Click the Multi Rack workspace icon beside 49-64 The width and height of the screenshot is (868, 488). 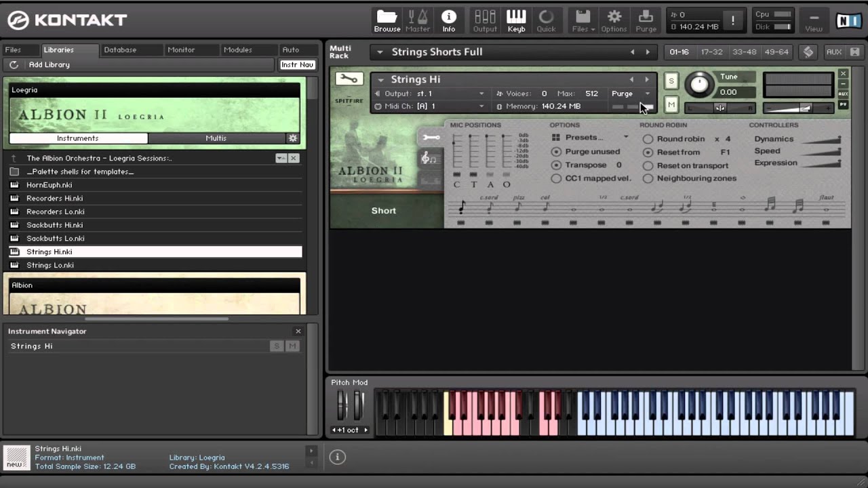[808, 52]
